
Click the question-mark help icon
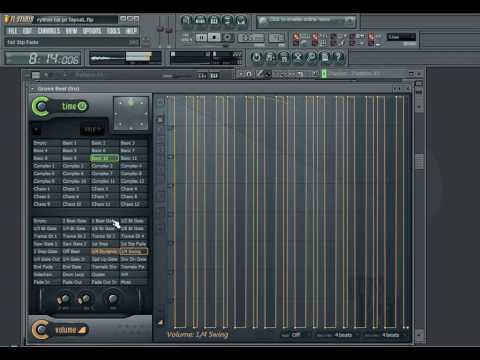338,57
